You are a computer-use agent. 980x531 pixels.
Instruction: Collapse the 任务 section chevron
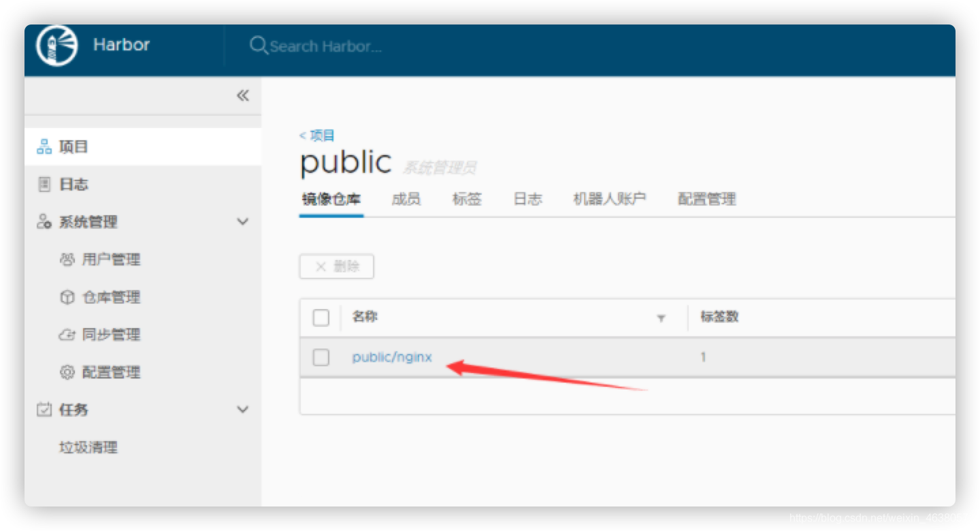click(242, 410)
